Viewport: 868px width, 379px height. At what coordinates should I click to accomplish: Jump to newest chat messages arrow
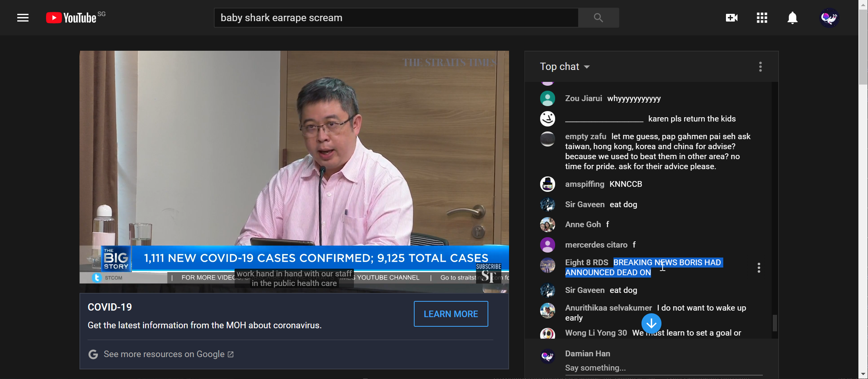[651, 324]
